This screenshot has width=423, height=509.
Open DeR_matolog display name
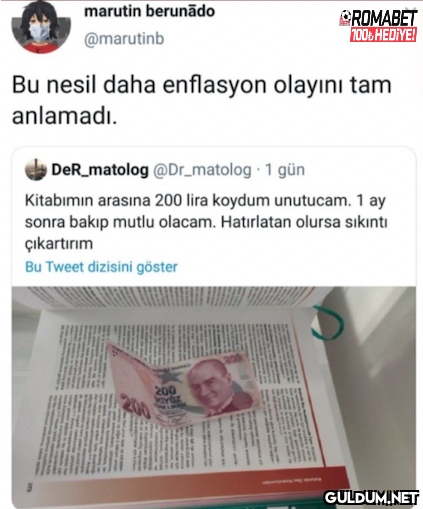click(100, 169)
